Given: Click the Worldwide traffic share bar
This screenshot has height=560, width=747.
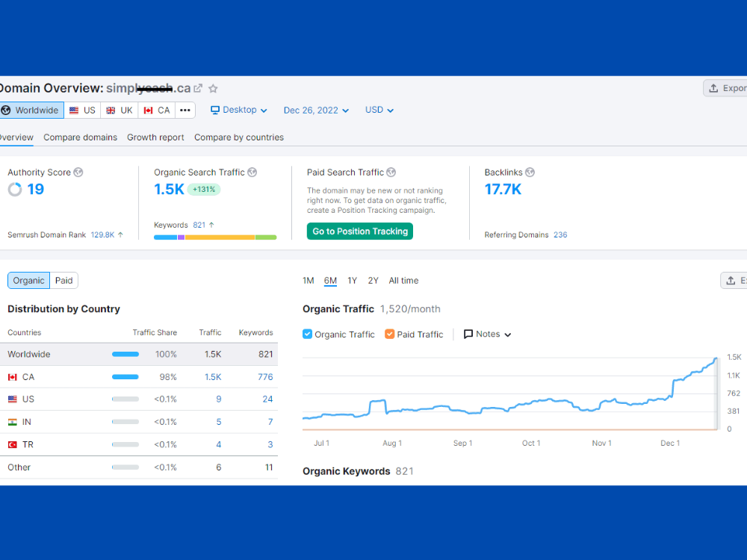Looking at the screenshot, I should tap(125, 354).
